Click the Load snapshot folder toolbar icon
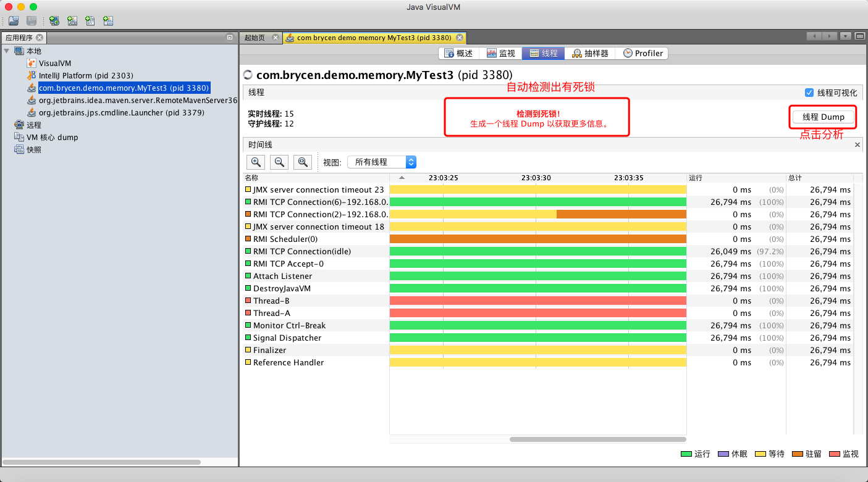This screenshot has width=868, height=482. coord(14,21)
